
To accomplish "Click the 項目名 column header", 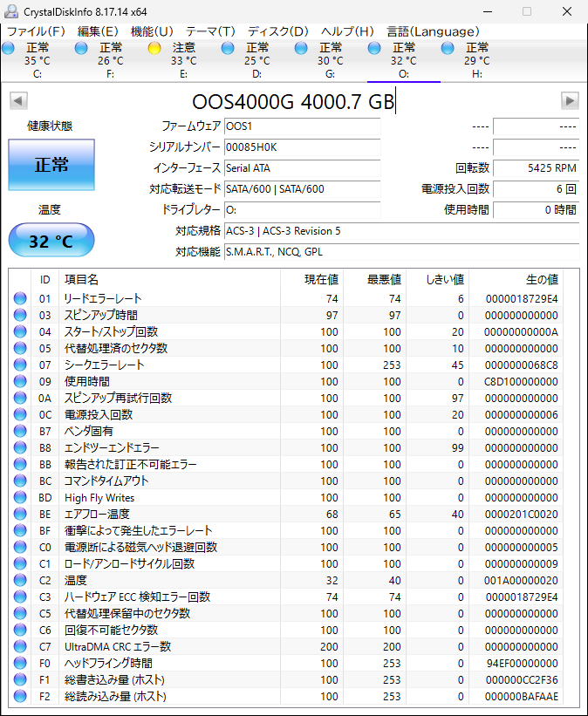I will click(x=169, y=279).
